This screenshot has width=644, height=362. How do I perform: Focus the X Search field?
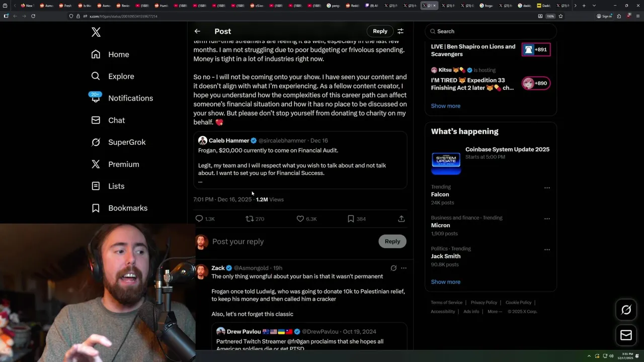pos(491,31)
